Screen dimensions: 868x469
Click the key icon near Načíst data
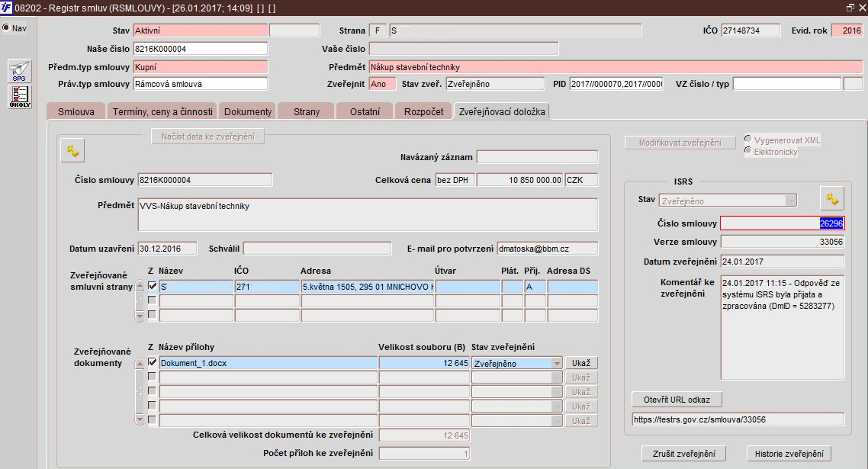point(72,150)
